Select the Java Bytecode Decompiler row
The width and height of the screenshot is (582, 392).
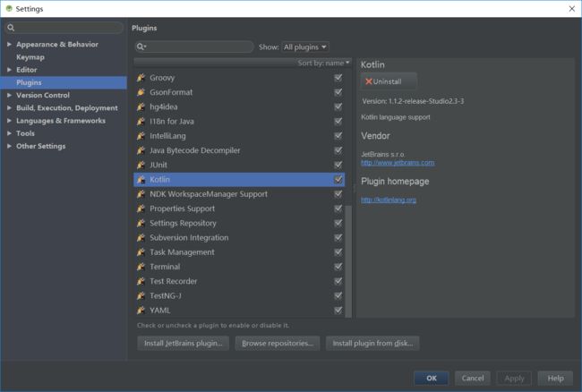(x=239, y=150)
